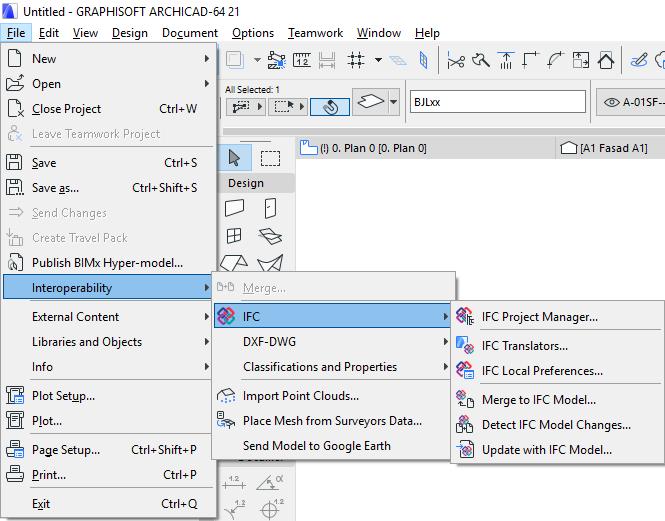Open the IFC Project Manager entry
The image size is (665, 521).
[557, 317]
